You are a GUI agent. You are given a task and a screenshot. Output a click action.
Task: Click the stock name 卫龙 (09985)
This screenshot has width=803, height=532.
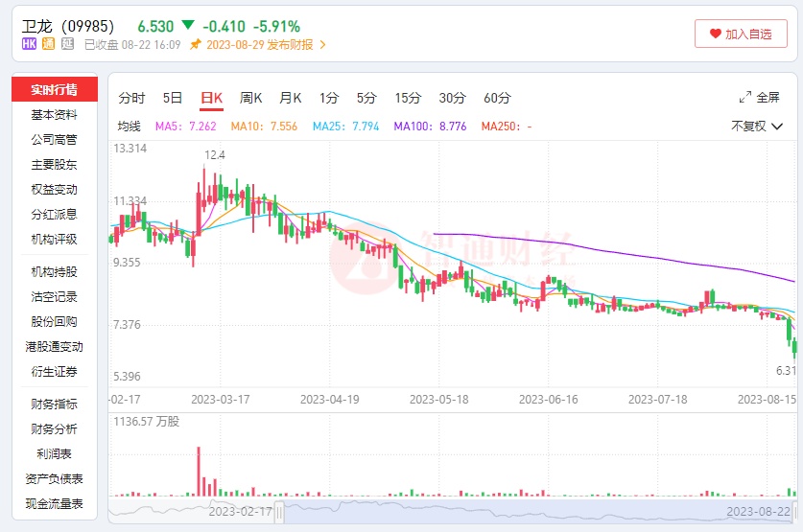(x=68, y=26)
